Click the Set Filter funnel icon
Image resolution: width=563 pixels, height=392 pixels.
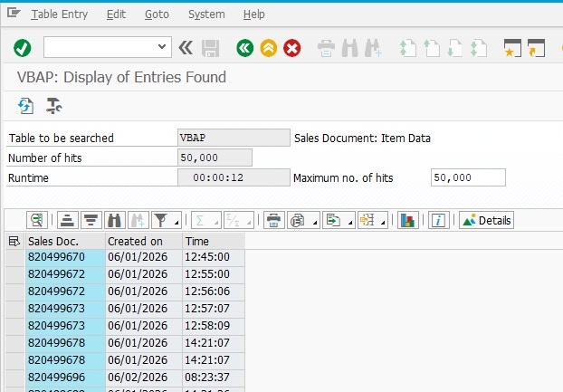(160, 220)
